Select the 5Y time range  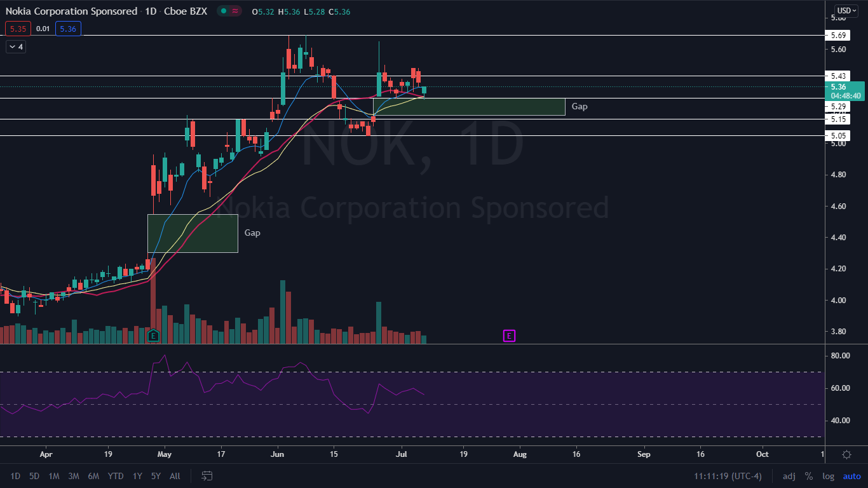(155, 476)
